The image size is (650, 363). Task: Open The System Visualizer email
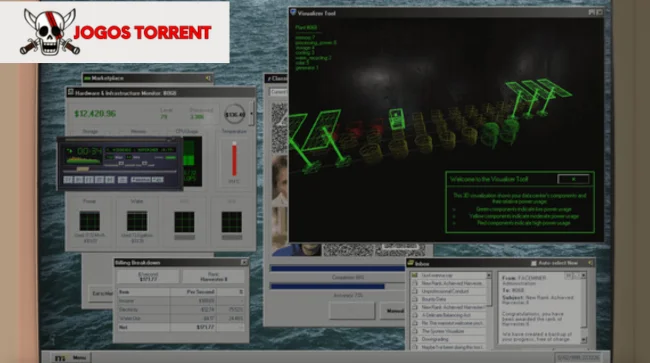[449, 331]
